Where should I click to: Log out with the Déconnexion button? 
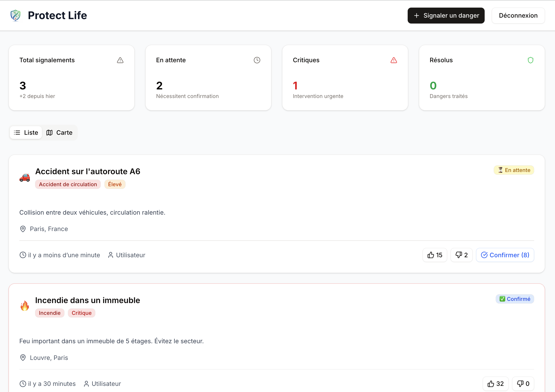(x=518, y=15)
